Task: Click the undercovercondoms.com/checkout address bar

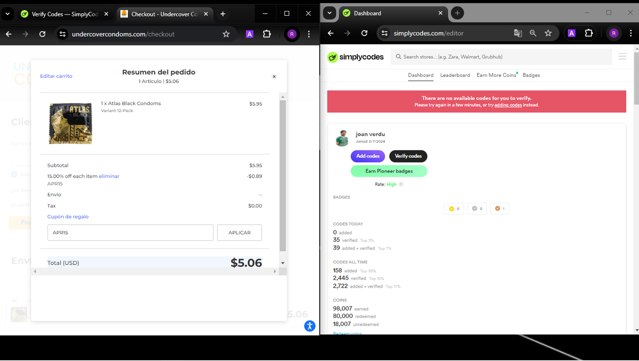Action: [123, 34]
